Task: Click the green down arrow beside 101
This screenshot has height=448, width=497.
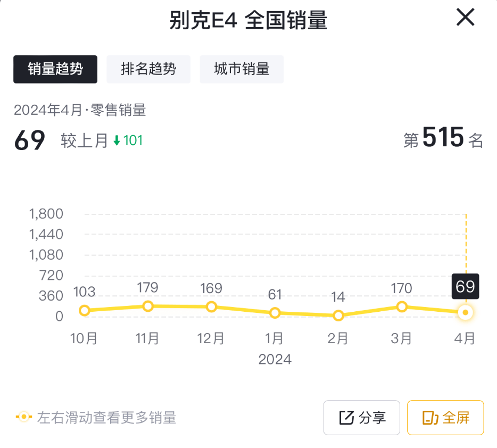Action: point(117,140)
